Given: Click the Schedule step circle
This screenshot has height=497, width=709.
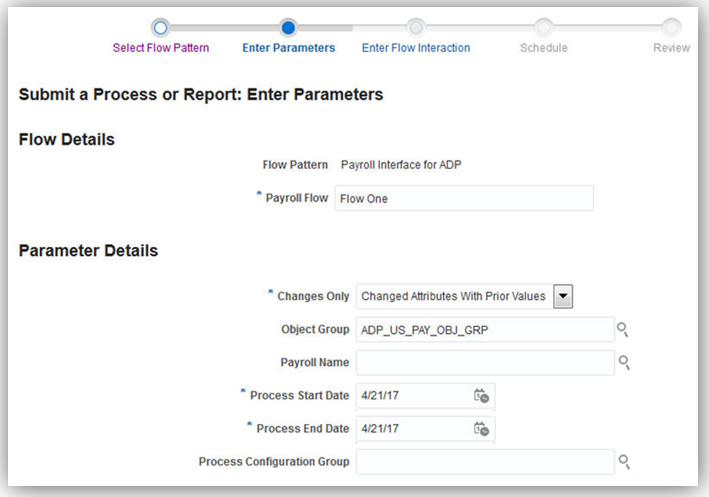Looking at the screenshot, I should coord(543,27).
